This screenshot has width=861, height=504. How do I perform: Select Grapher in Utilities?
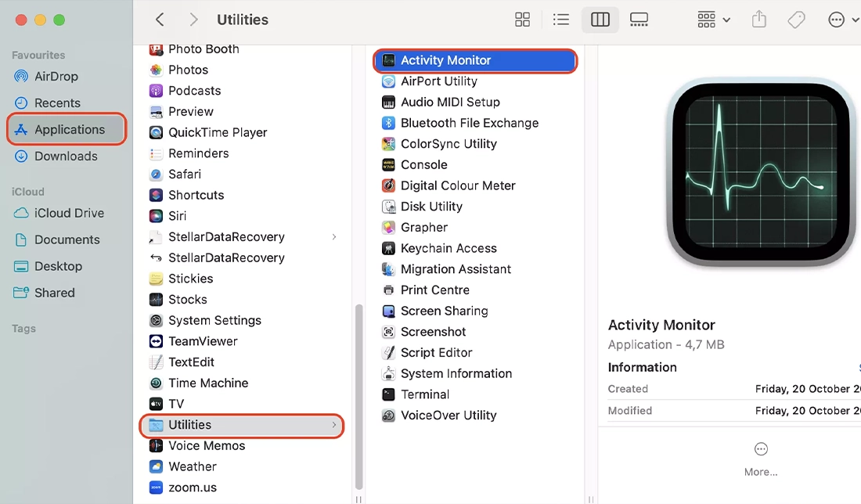pos(425,227)
